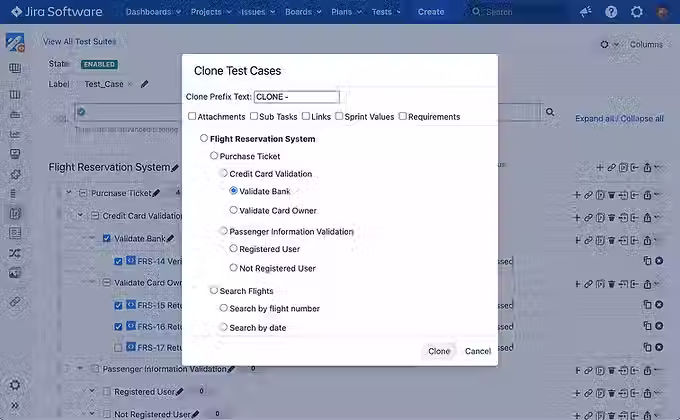Viewport: 680px width, 420px height.
Task: Click Cancel in Clone Test Cases dialog
Action: tap(478, 351)
